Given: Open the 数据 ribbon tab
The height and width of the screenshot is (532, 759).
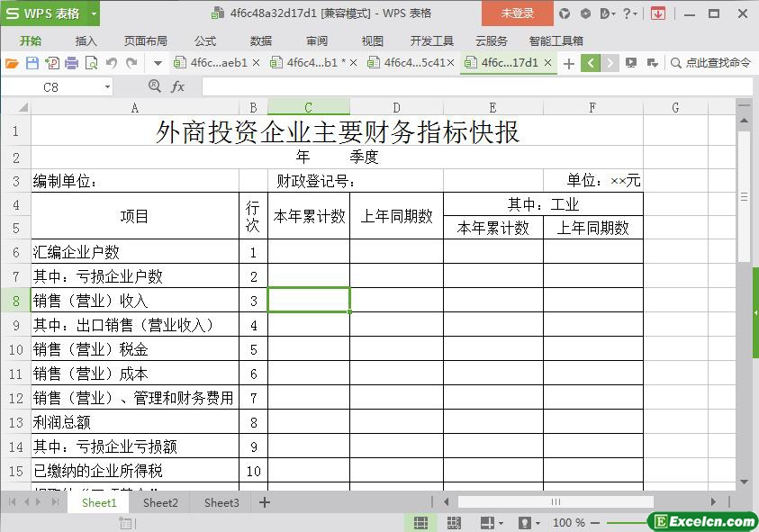Looking at the screenshot, I should coord(261,41).
